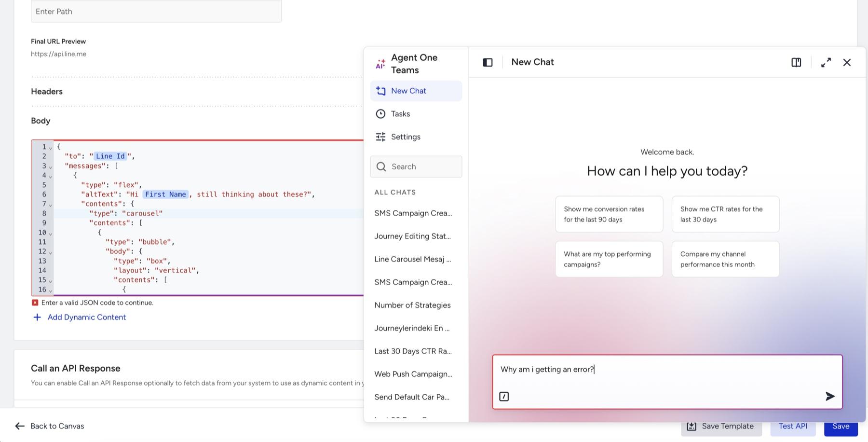This screenshot has width=868, height=442.
Task: Choose 'Compare my channel performance' card
Action: pos(725,259)
